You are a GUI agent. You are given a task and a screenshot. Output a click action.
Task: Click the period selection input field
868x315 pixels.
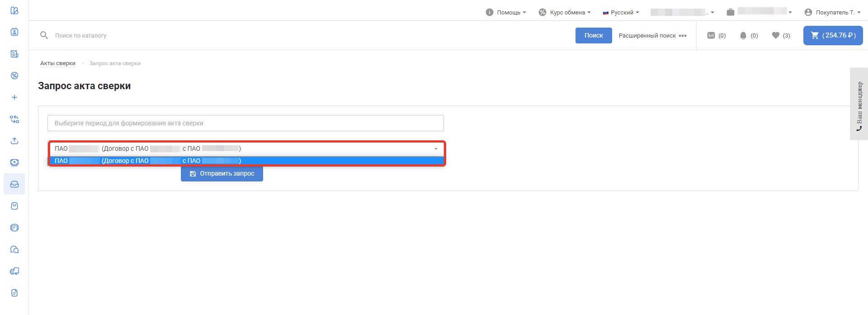(x=245, y=123)
